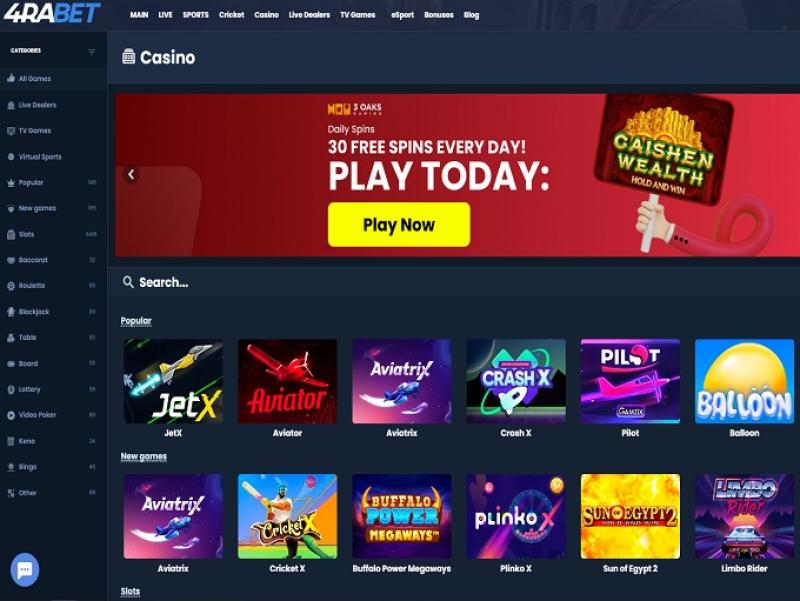The height and width of the screenshot is (601, 800).
Task: Click the search magnifier icon
Action: click(x=128, y=282)
